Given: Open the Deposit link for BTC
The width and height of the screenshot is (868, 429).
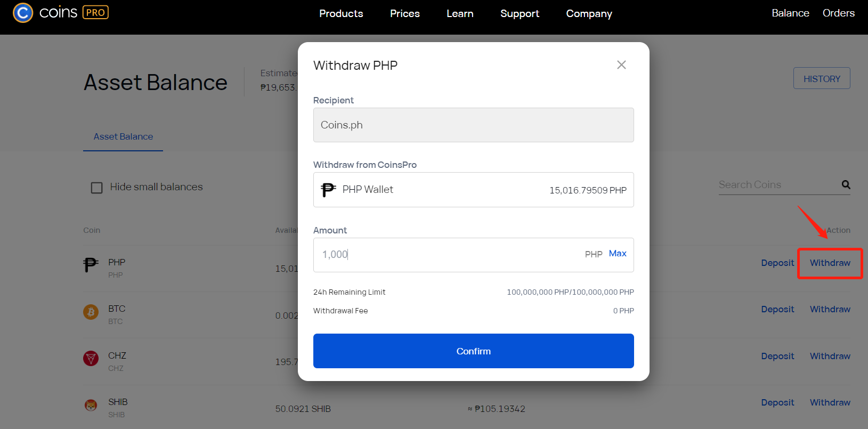Looking at the screenshot, I should (777, 309).
